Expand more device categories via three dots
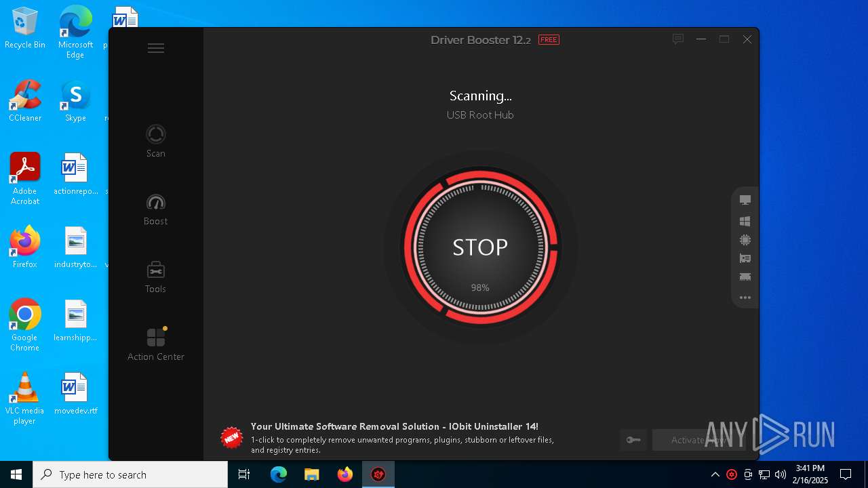 click(745, 298)
